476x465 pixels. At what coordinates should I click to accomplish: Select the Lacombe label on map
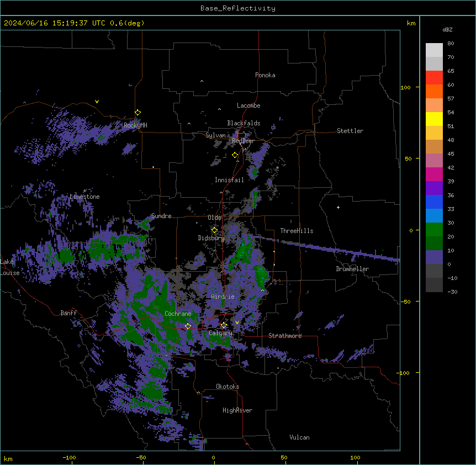pyautogui.click(x=248, y=105)
